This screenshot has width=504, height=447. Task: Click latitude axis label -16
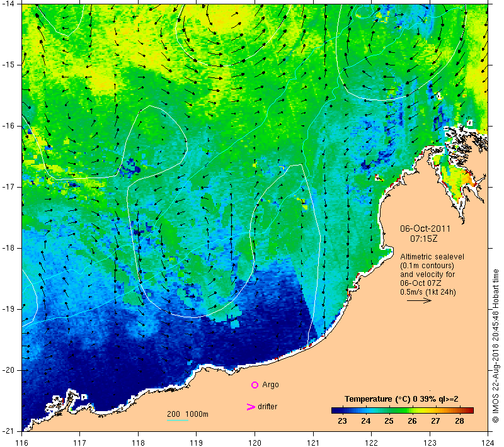pyautogui.click(x=8, y=126)
